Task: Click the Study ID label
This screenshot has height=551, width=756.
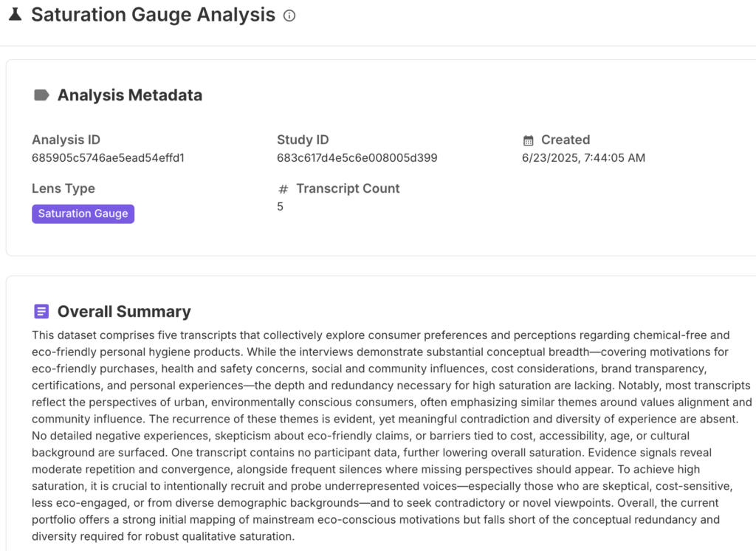Action: tap(303, 140)
